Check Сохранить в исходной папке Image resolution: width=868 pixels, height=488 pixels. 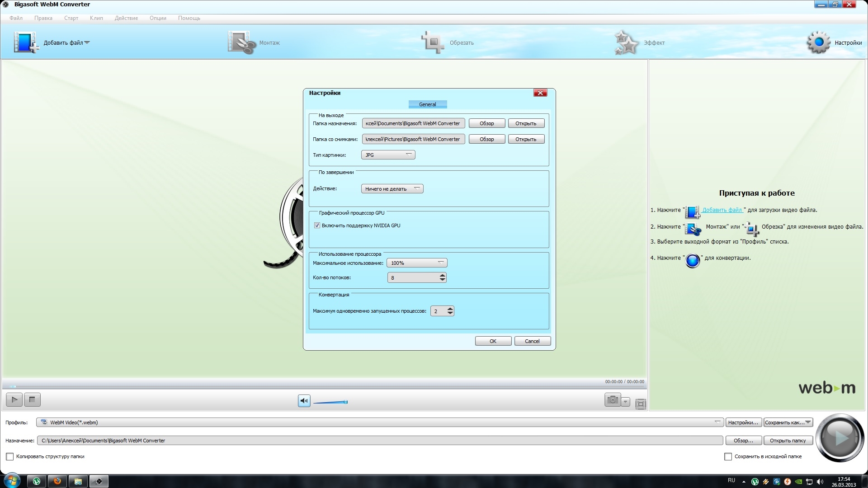pos(728,456)
